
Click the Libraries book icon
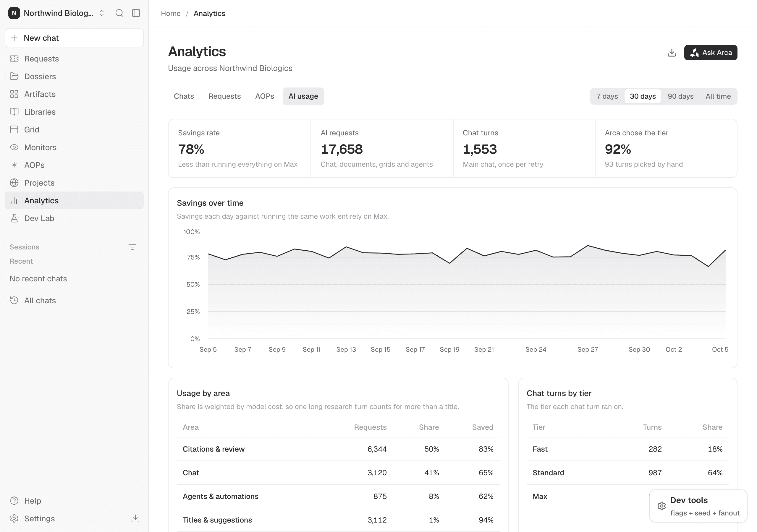14,112
